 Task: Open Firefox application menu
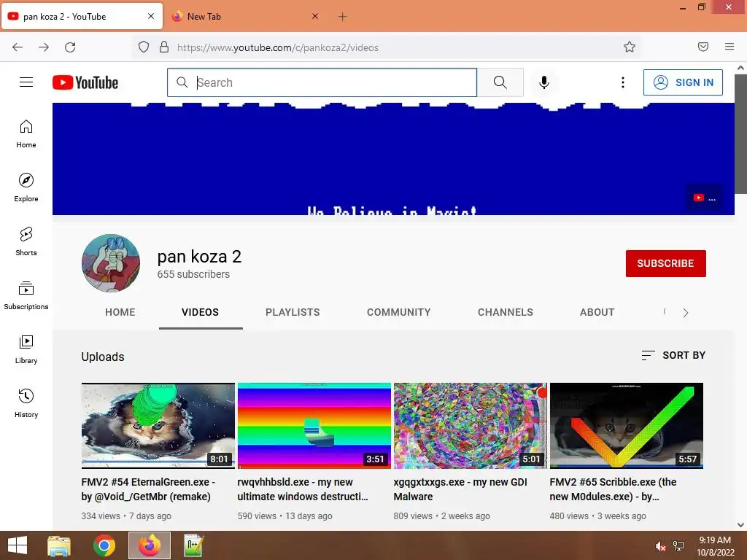point(729,47)
